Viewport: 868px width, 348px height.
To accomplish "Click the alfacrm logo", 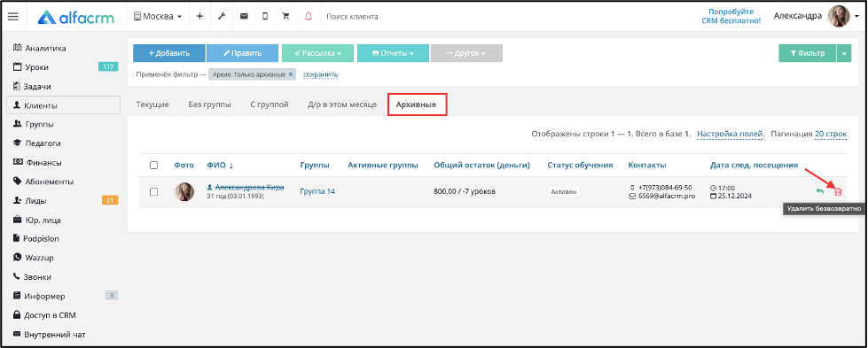I will [x=76, y=17].
